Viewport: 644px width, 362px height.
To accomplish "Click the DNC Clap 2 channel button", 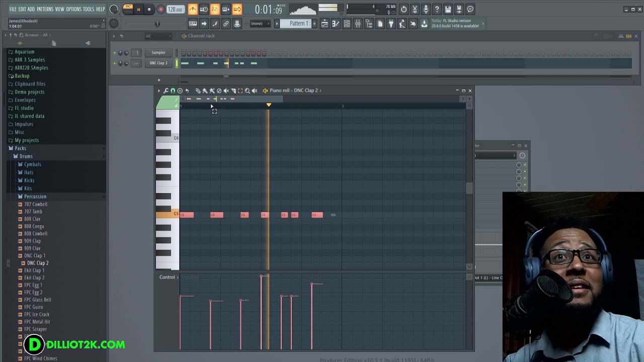I will tap(158, 63).
